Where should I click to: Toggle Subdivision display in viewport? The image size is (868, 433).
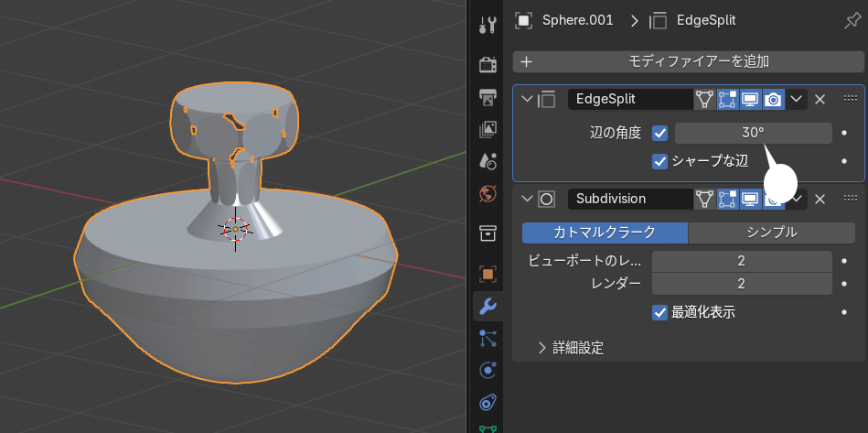click(x=751, y=199)
